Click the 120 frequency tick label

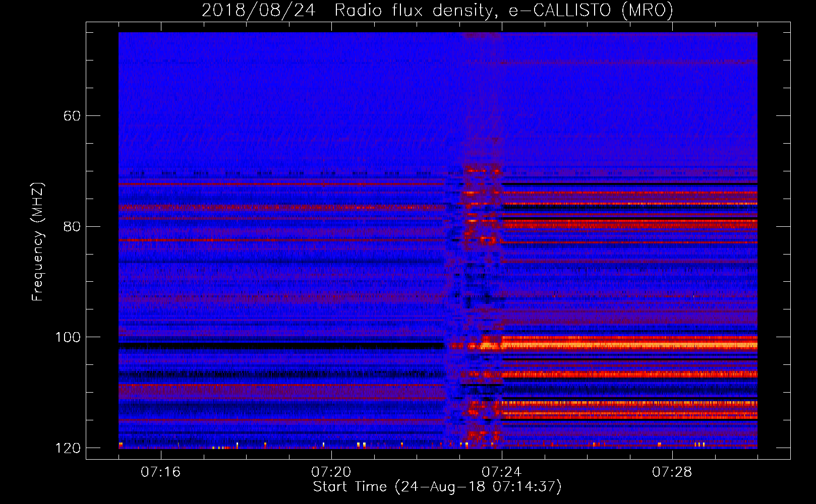pyautogui.click(x=68, y=448)
